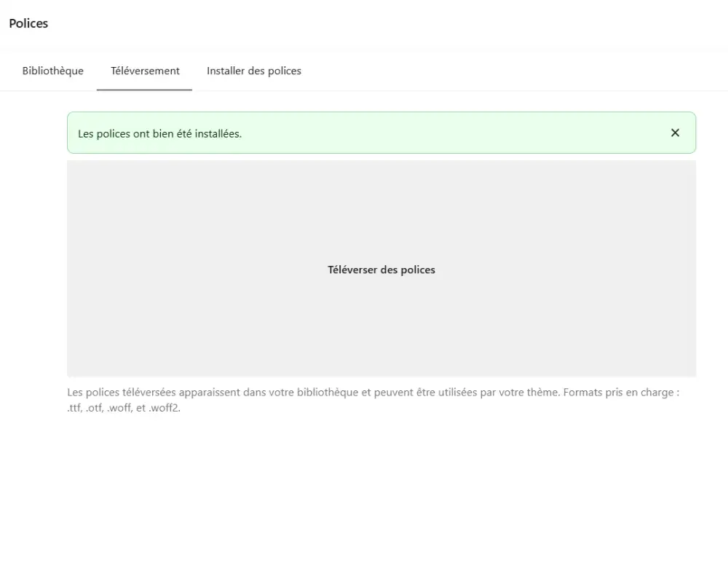Click the Téléverser des polices upload area
Image resolution: width=728 pixels, height=563 pixels.
pyautogui.click(x=381, y=269)
